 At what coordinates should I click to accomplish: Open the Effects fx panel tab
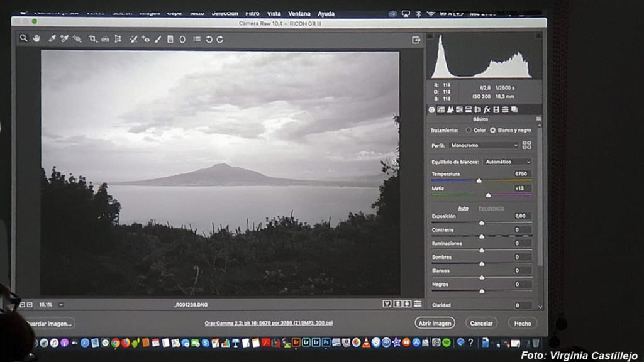click(487, 109)
